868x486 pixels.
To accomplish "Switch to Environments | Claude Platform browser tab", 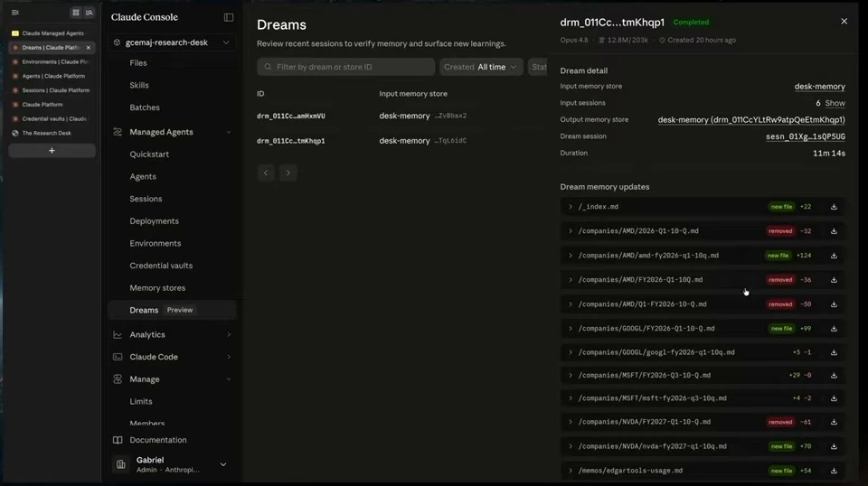I will tap(52, 62).
